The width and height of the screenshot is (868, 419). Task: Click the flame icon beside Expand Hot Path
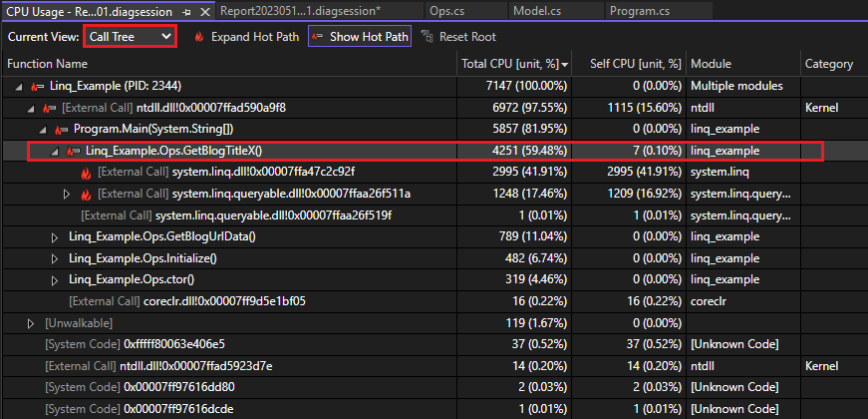(x=199, y=37)
